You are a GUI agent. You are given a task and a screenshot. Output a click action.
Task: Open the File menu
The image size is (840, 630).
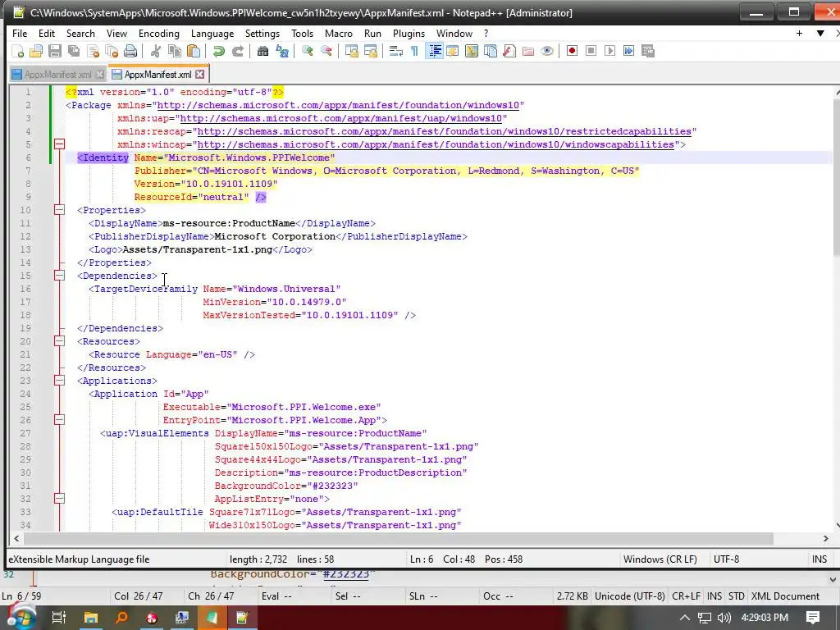coord(20,33)
